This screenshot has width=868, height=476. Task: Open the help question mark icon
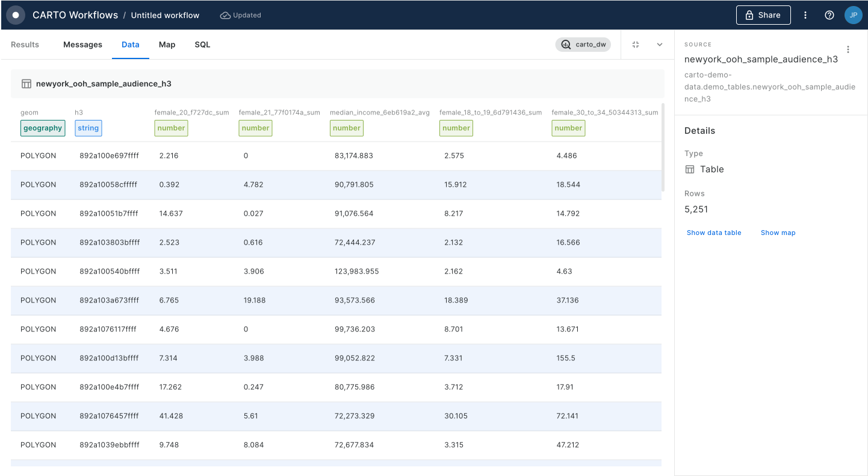click(829, 15)
